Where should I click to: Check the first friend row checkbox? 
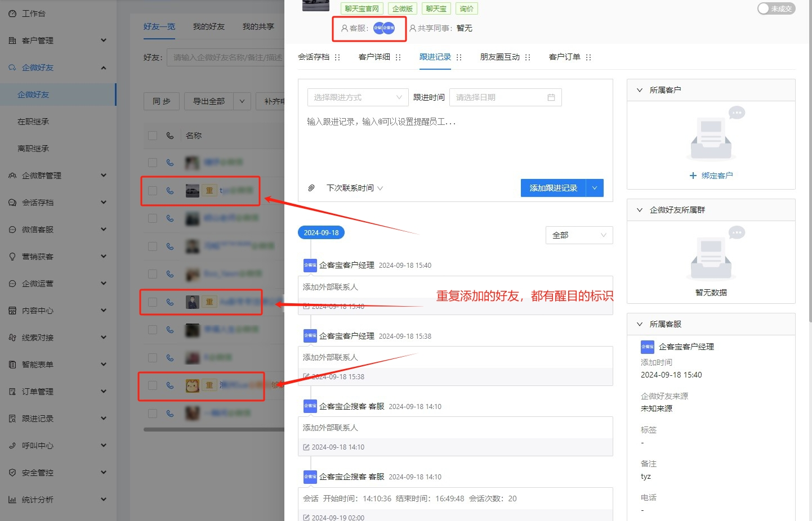point(153,163)
